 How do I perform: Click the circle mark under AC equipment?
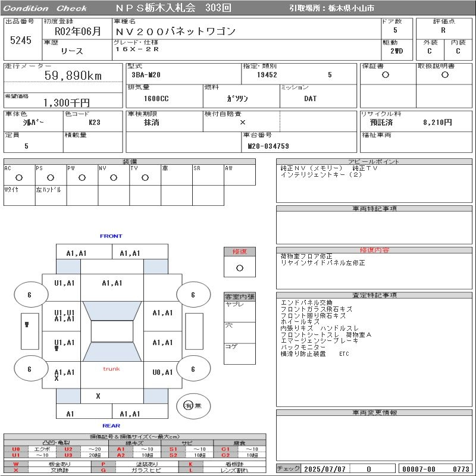tap(19, 177)
